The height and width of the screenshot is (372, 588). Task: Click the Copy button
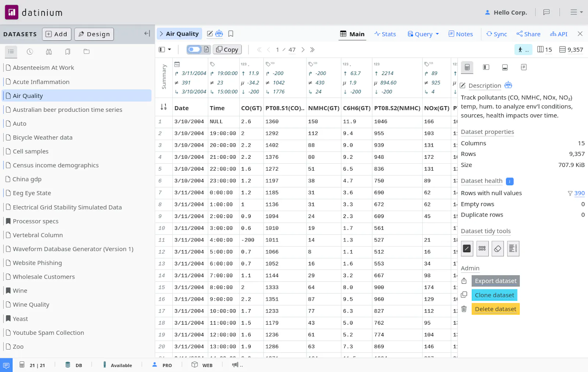click(x=227, y=49)
